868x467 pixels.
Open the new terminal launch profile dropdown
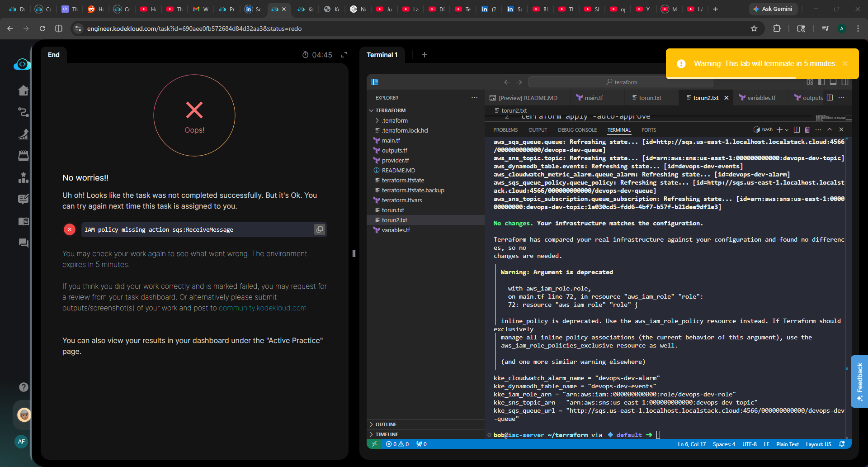(x=787, y=130)
